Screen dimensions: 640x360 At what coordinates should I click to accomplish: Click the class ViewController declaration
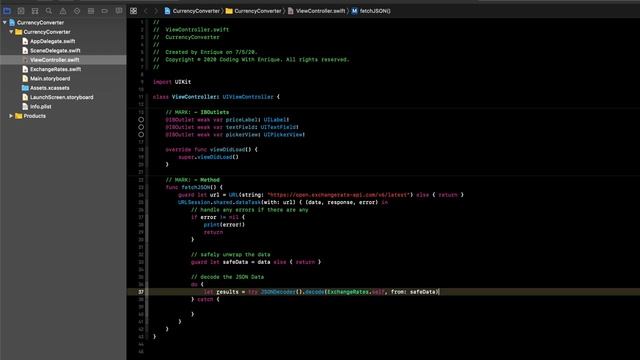click(x=216, y=97)
